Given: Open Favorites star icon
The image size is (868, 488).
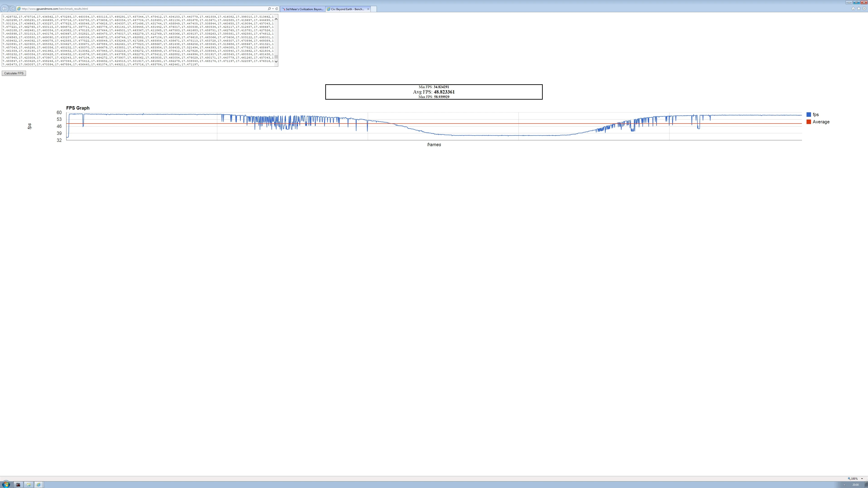Looking at the screenshot, I should [x=859, y=9].
